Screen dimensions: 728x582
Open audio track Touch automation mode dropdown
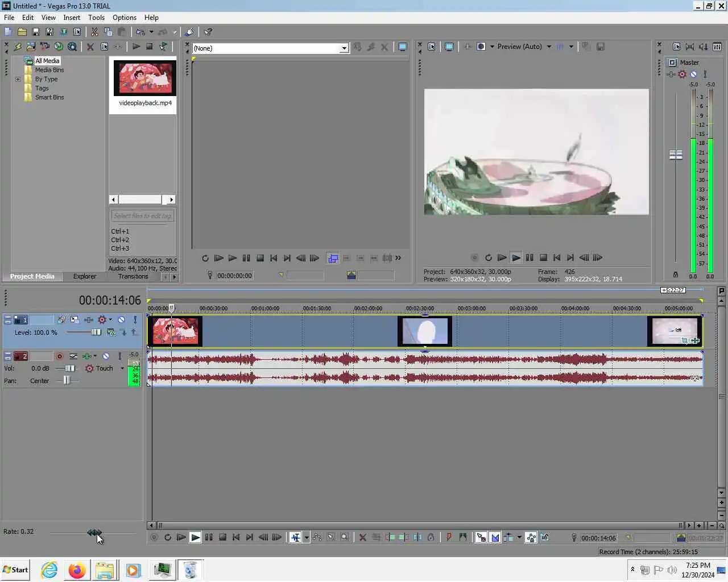pyautogui.click(x=122, y=368)
